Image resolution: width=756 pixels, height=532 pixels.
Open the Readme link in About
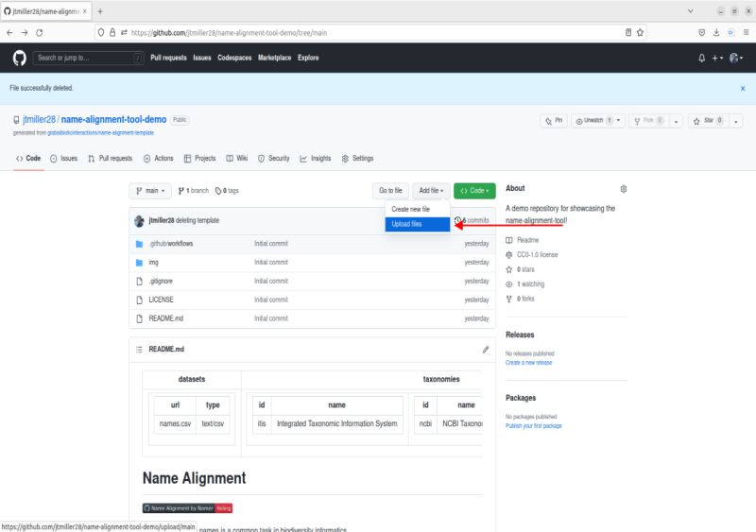[523, 240]
